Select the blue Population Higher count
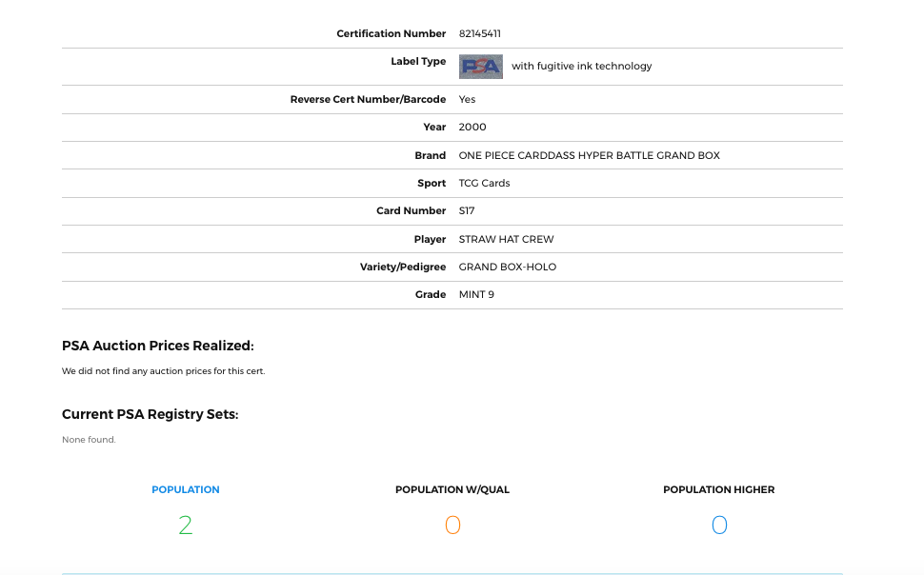Viewport: 924px width, 575px height. point(719,525)
